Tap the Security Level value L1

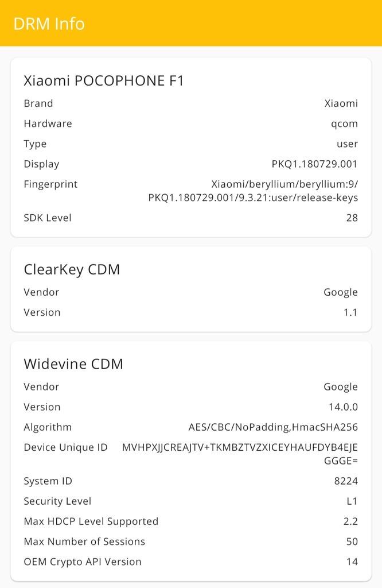(x=352, y=501)
